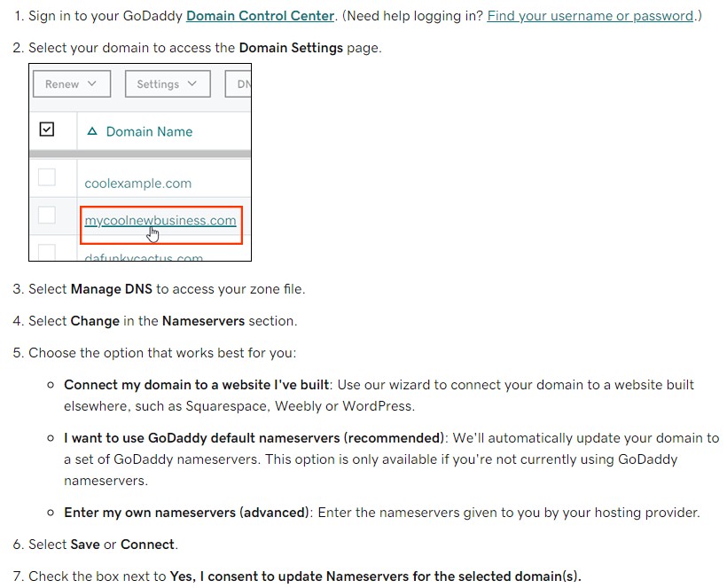
Task: Expand the Settings dropdown button
Action: tap(168, 84)
